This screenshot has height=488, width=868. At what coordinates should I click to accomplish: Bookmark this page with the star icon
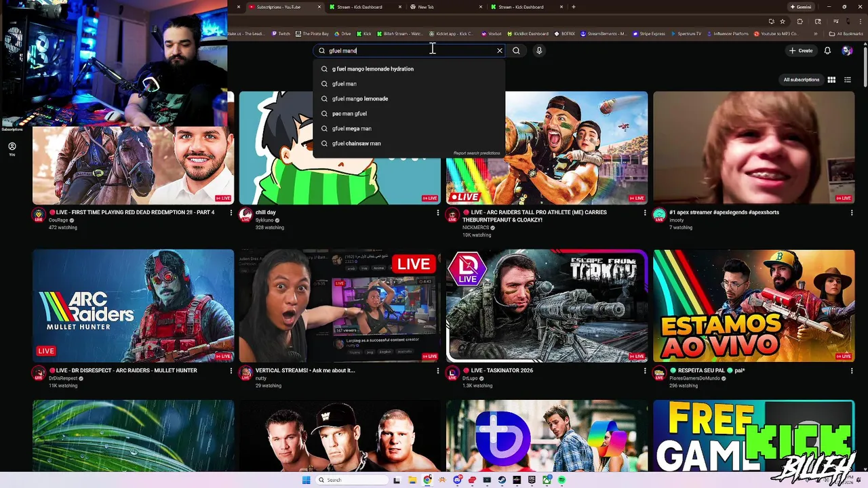click(782, 21)
